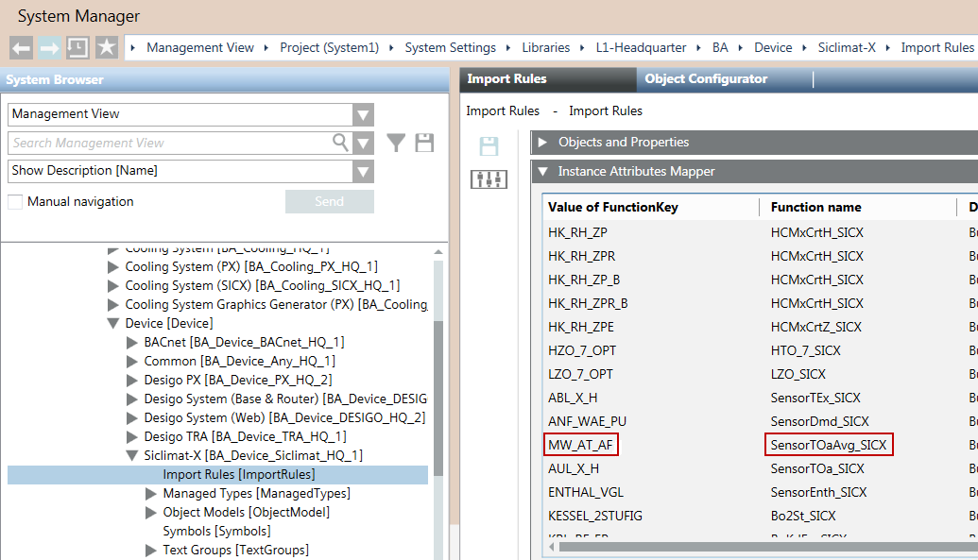Enable the Manual navigation checkbox
Image resolution: width=978 pixels, height=560 pixels.
[15, 201]
